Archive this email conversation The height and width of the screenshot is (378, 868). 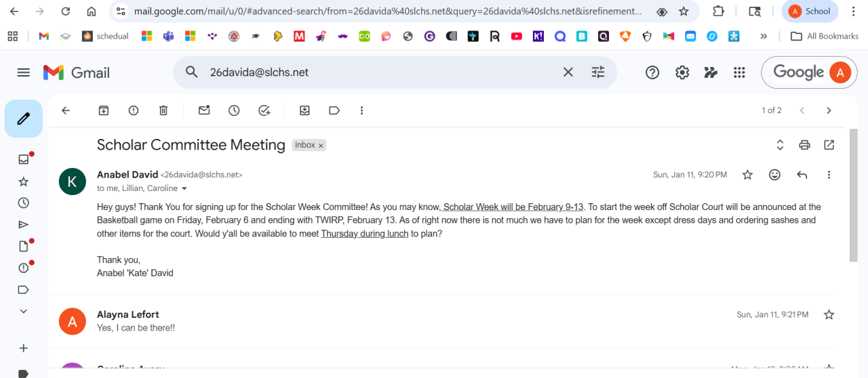coord(104,110)
